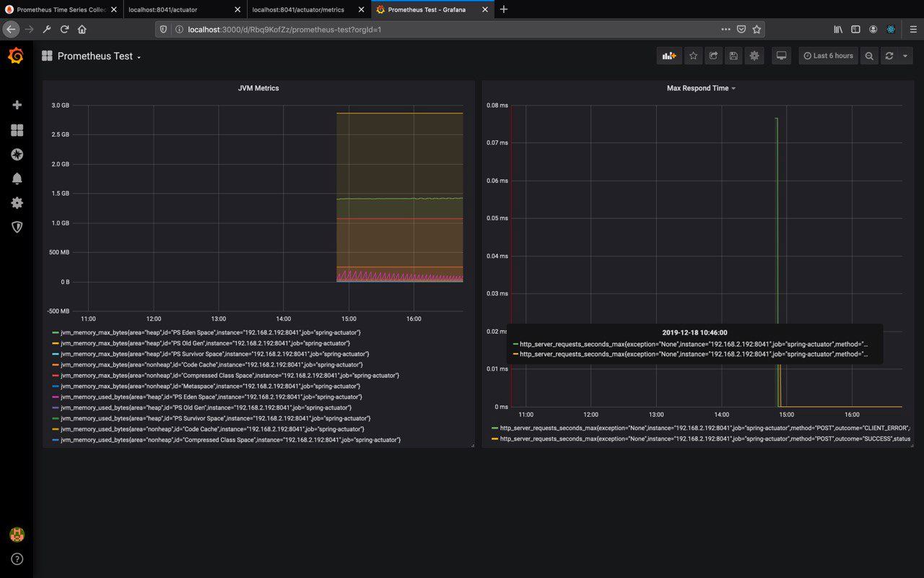
Task: Open the Max Respond Time panel menu
Action: coord(701,88)
